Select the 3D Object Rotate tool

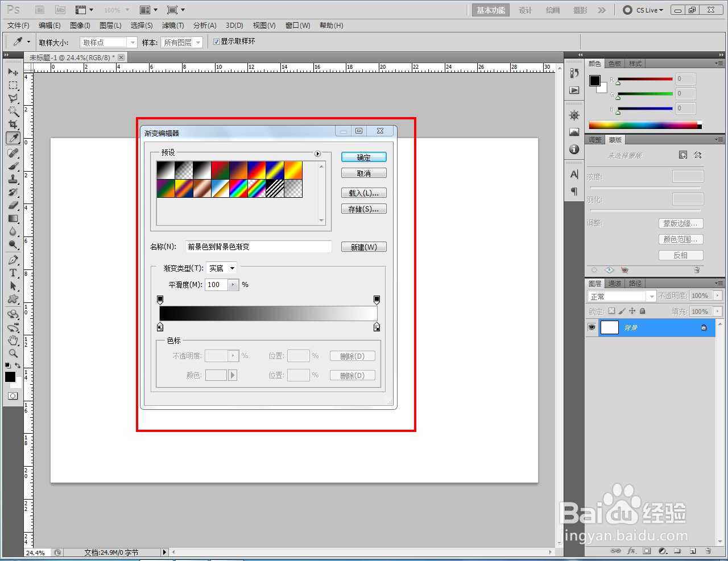tap(13, 314)
